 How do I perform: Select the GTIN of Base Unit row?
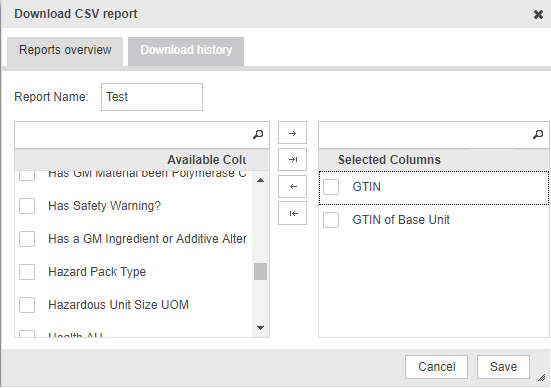click(434, 220)
